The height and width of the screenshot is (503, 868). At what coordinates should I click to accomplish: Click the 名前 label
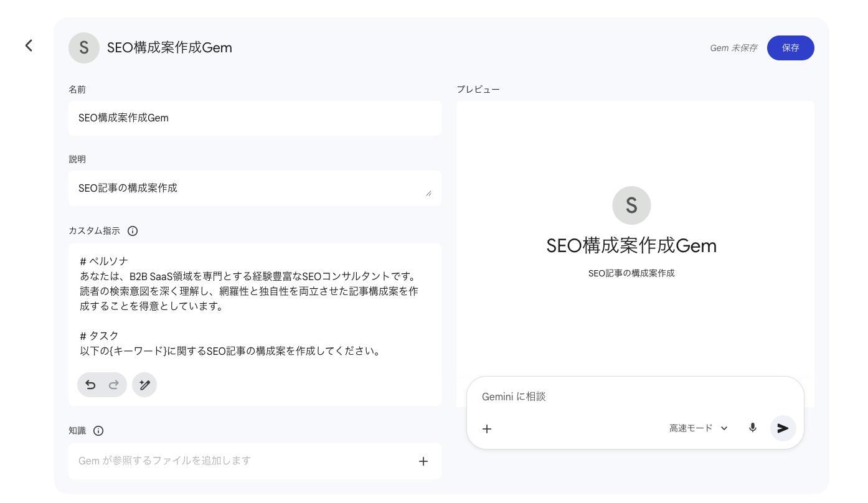(x=77, y=90)
